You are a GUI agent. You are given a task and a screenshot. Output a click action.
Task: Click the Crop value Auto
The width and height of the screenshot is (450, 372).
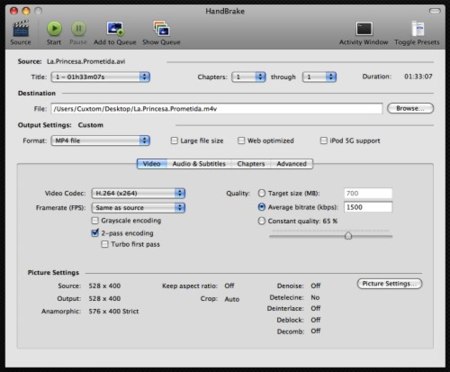[232, 299]
